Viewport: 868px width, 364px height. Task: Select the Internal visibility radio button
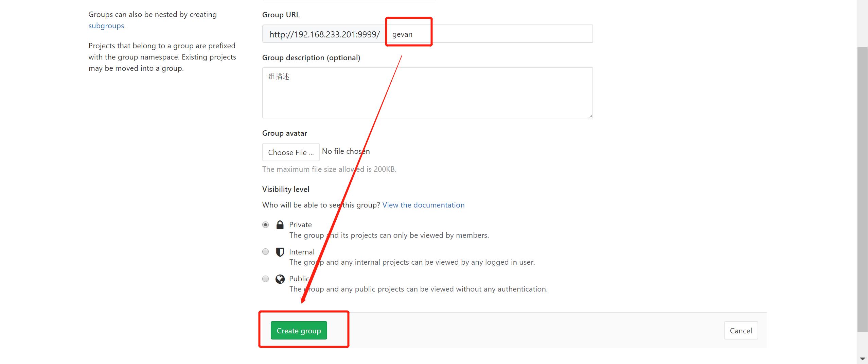pyautogui.click(x=265, y=252)
